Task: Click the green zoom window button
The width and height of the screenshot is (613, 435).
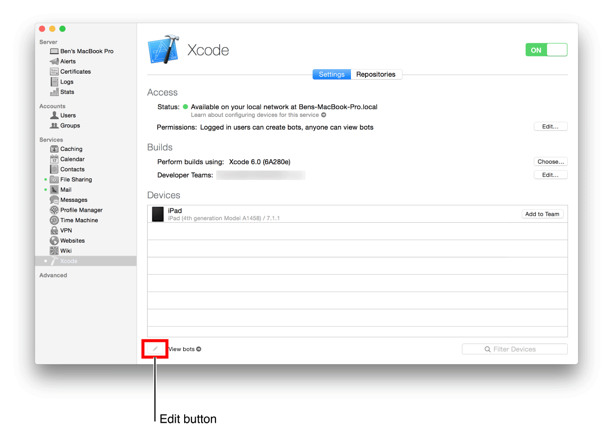Action: (x=63, y=29)
